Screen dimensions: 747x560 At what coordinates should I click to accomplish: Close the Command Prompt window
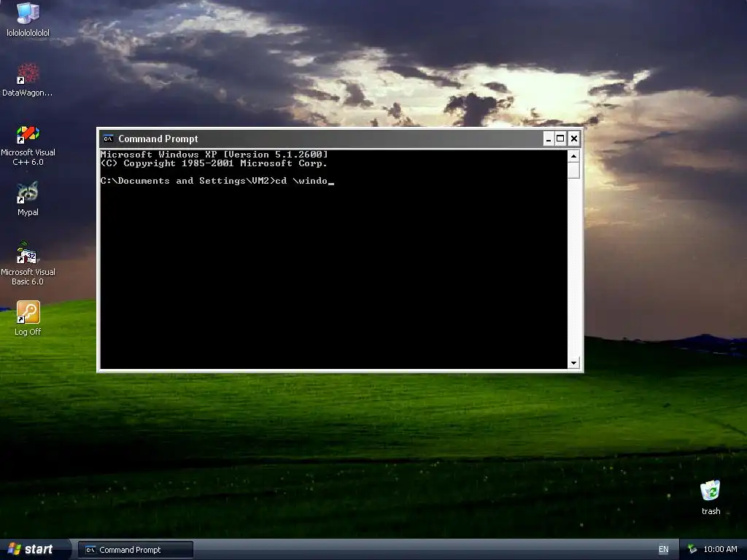[574, 139]
